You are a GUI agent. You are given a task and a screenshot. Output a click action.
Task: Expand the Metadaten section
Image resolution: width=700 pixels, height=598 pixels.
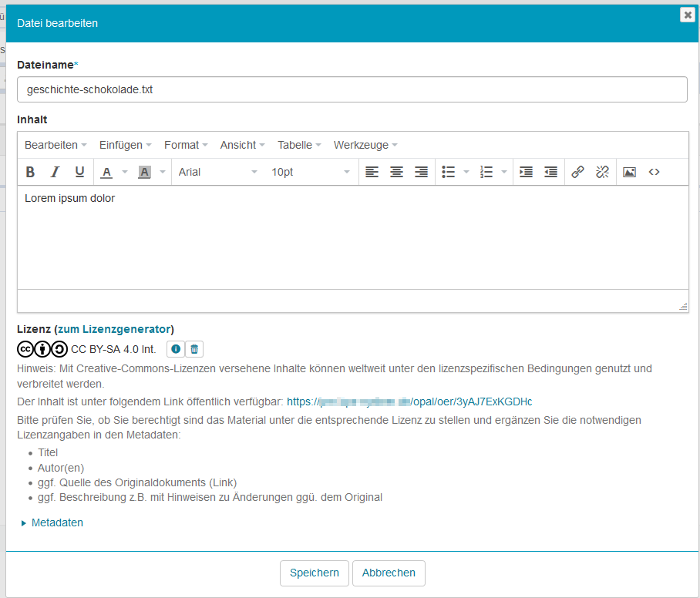(x=56, y=522)
